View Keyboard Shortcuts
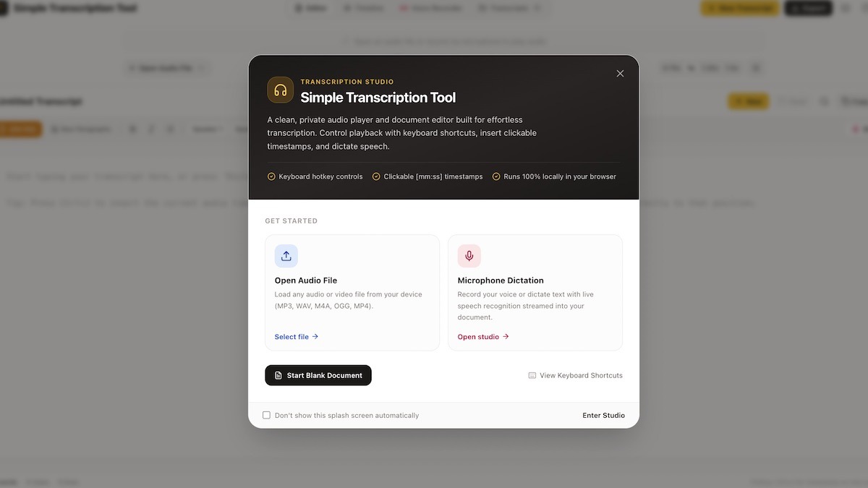Screen dimensions: 868x488 point(575,376)
